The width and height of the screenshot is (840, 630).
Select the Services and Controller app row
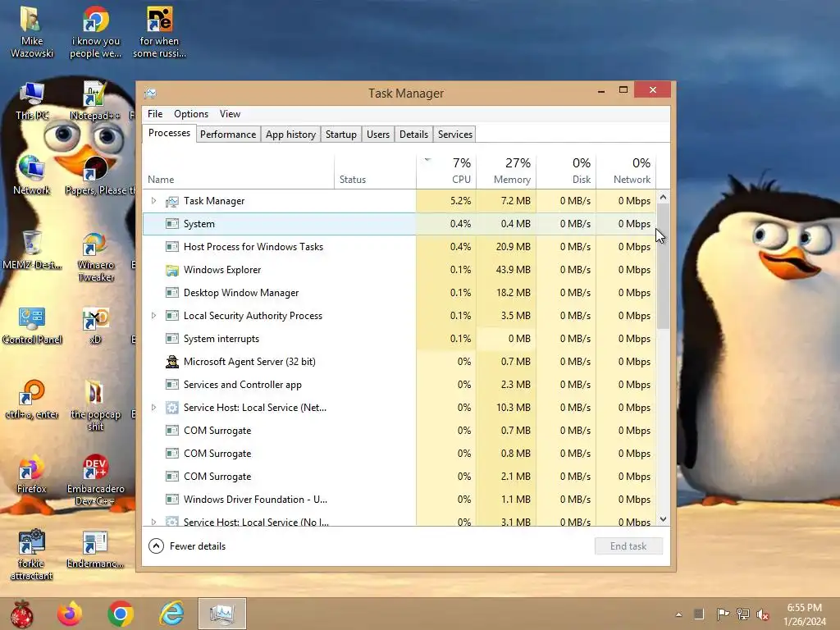click(399, 385)
